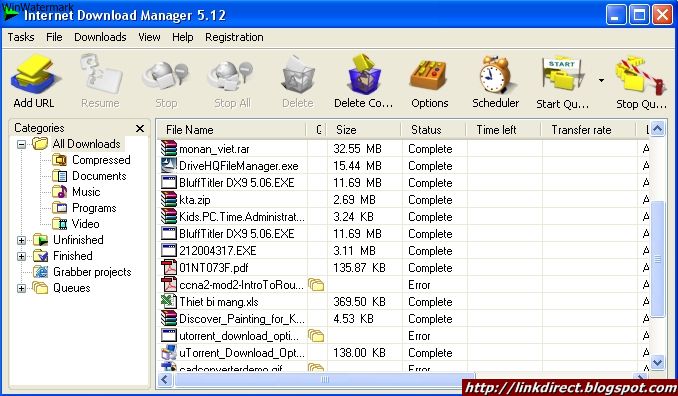Open the Registration menu
Screen dimensions: 678x396
point(234,37)
